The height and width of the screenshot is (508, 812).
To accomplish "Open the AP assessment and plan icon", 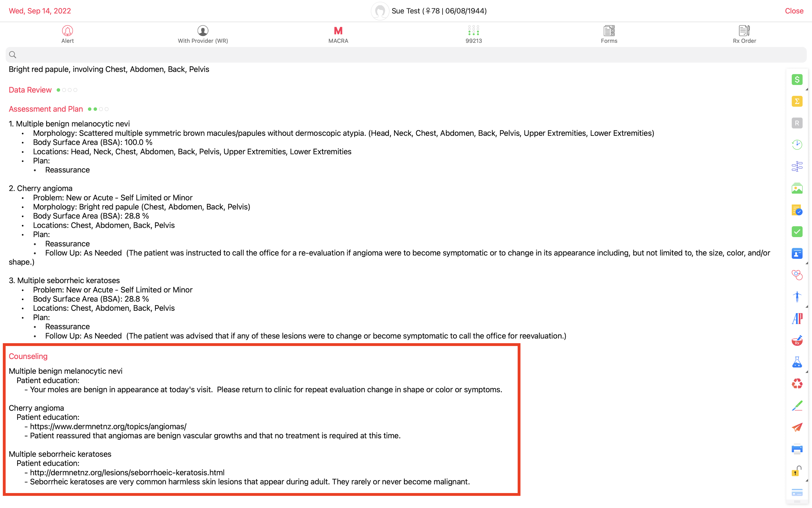I will coord(797,319).
